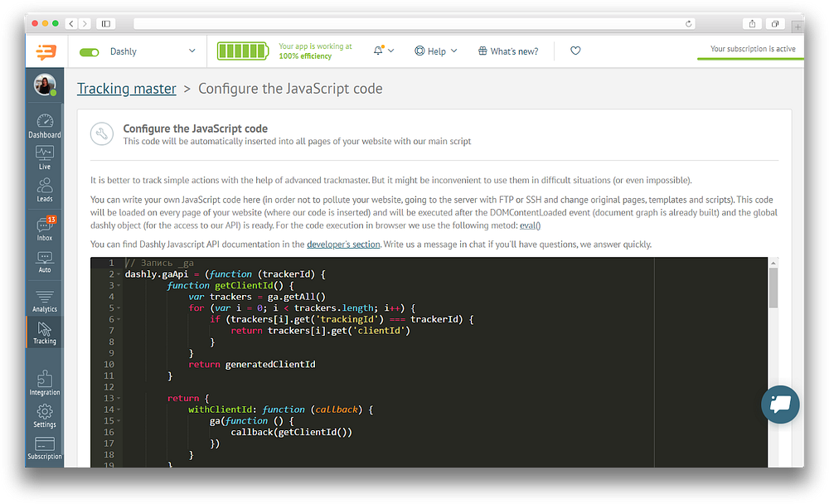Collapse code fold at line 6
The height and width of the screenshot is (504, 829).
[x=119, y=319]
